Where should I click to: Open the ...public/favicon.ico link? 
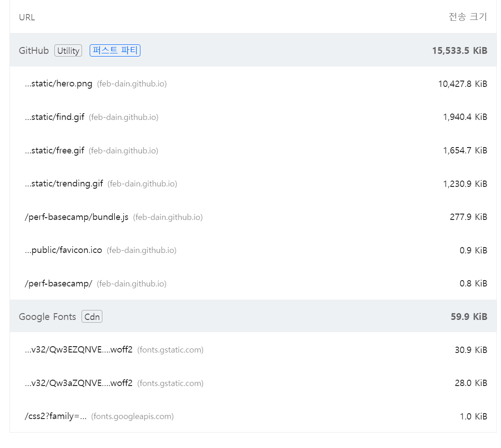click(63, 250)
